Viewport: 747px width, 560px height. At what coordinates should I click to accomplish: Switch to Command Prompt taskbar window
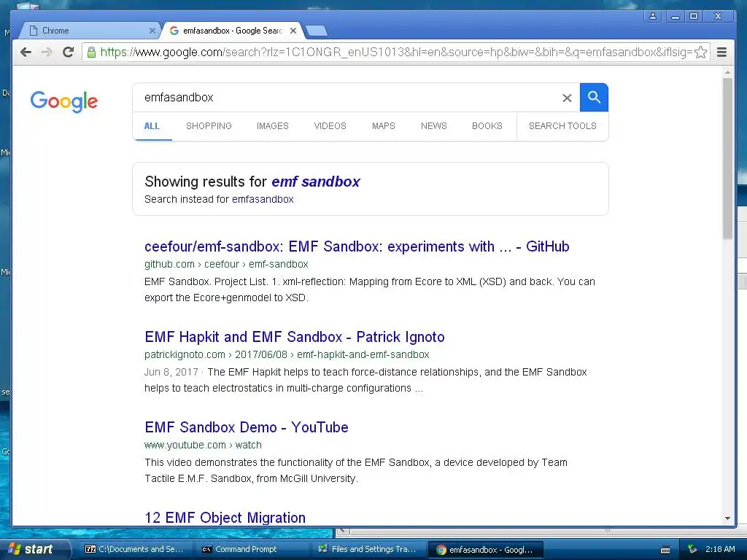click(252, 550)
